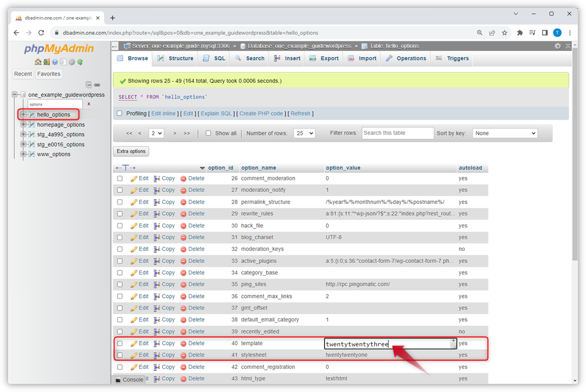The image size is (586, 392).
Task: Click the settings gear at top right
Action: click(x=558, y=46)
